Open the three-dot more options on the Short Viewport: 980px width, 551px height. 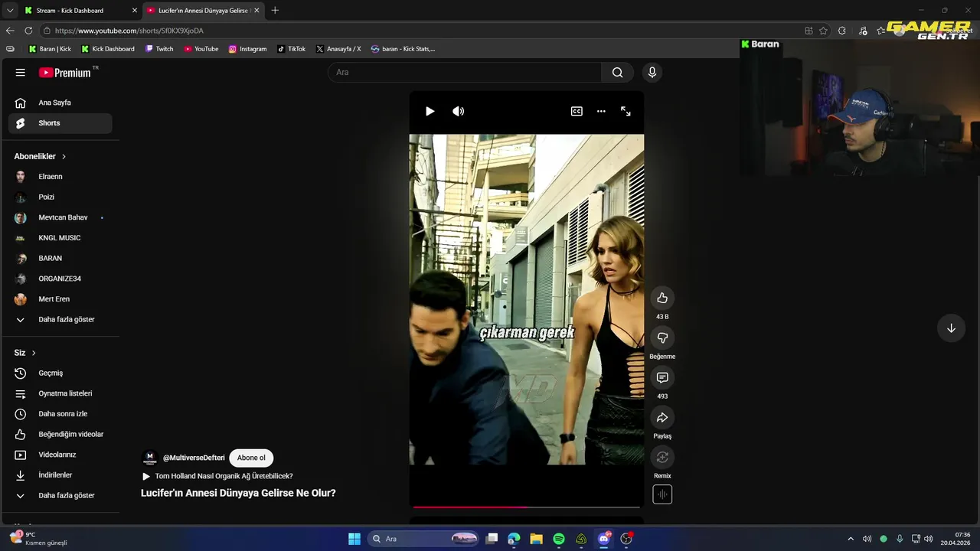tap(601, 111)
